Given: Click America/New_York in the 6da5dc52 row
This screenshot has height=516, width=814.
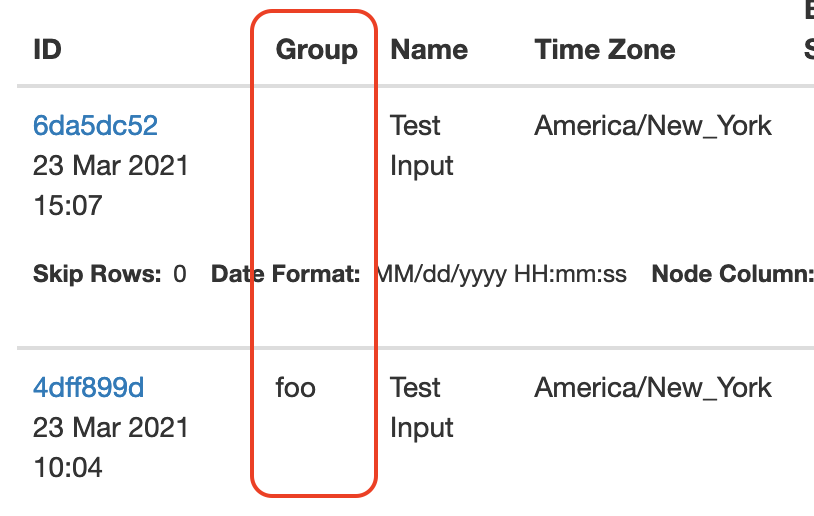Looking at the screenshot, I should pyautogui.click(x=653, y=125).
